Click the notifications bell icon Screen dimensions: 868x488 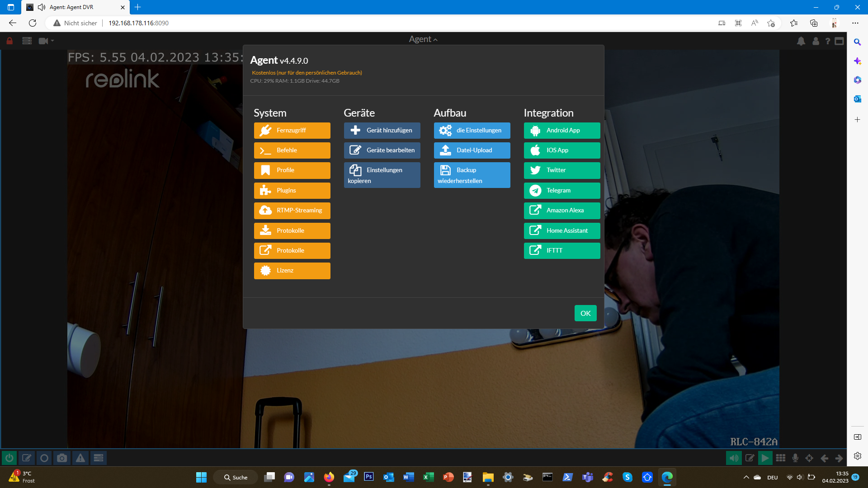801,41
